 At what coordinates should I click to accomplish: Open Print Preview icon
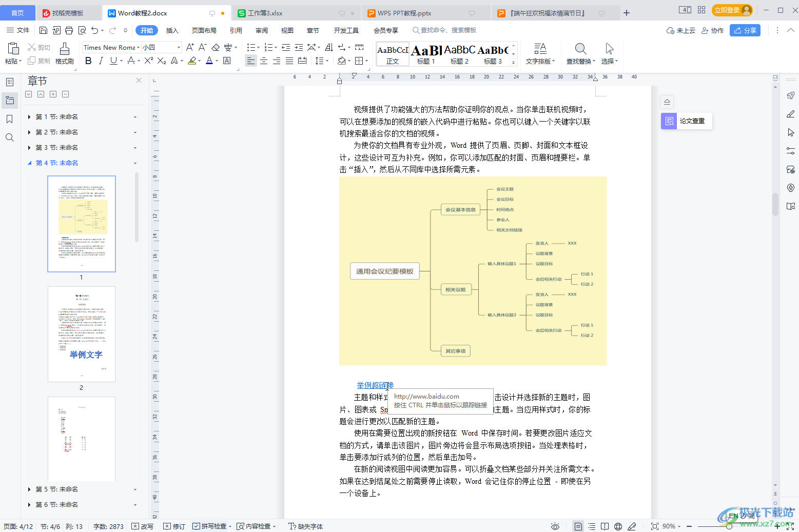82,30
